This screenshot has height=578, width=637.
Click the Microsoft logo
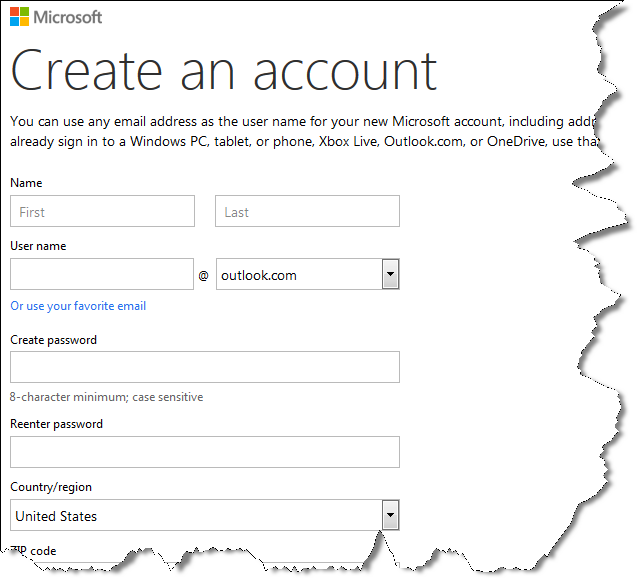coord(56,17)
